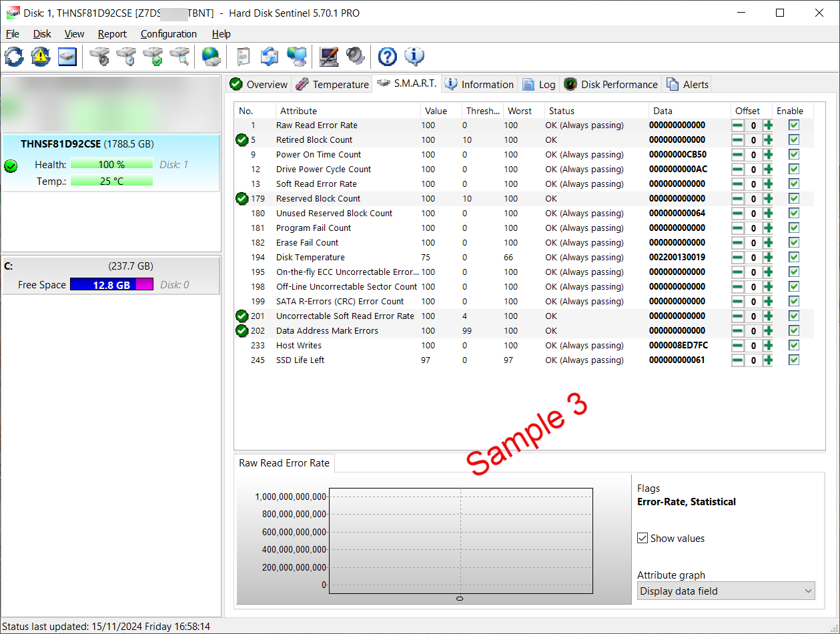Select the Raw Read Error Rate graph tab
Screen dimensions: 840x634
pyautogui.click(x=284, y=463)
